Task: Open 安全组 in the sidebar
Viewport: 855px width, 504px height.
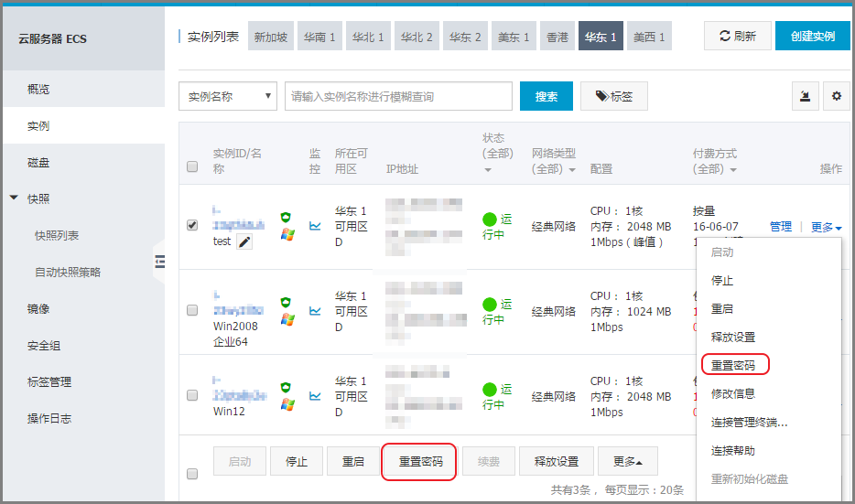Action: tap(84, 346)
